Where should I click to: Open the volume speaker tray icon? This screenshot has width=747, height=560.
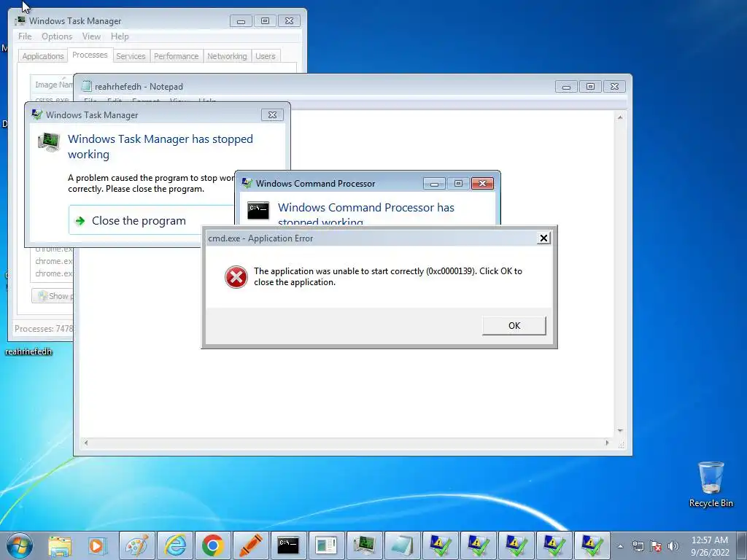click(673, 546)
